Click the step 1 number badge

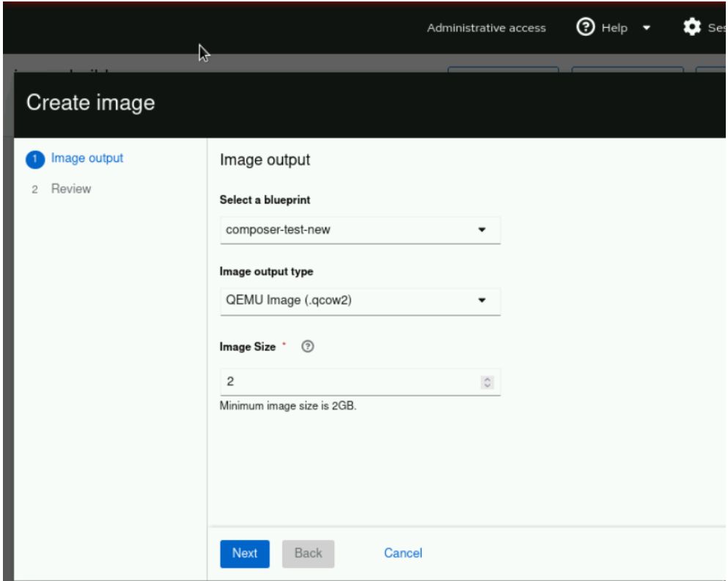point(34,159)
